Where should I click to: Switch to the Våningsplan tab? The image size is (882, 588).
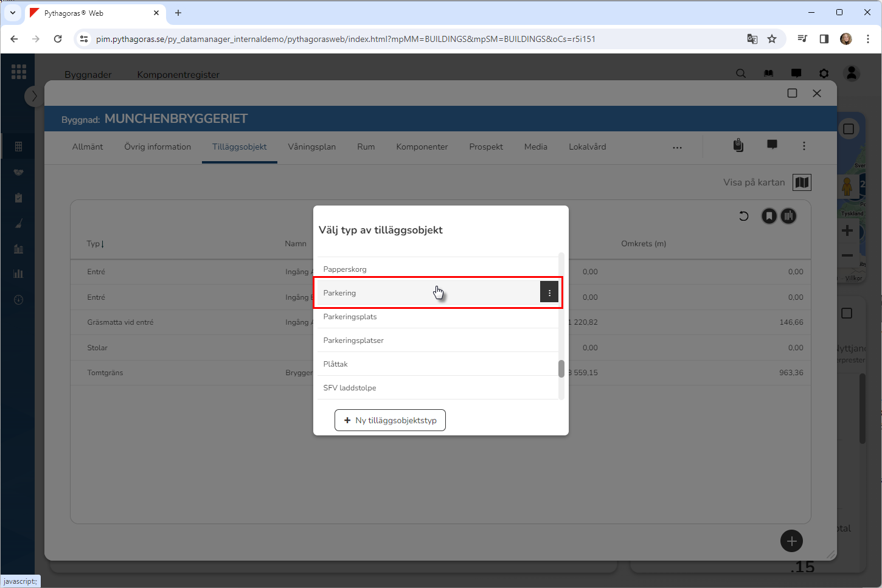pyautogui.click(x=311, y=147)
